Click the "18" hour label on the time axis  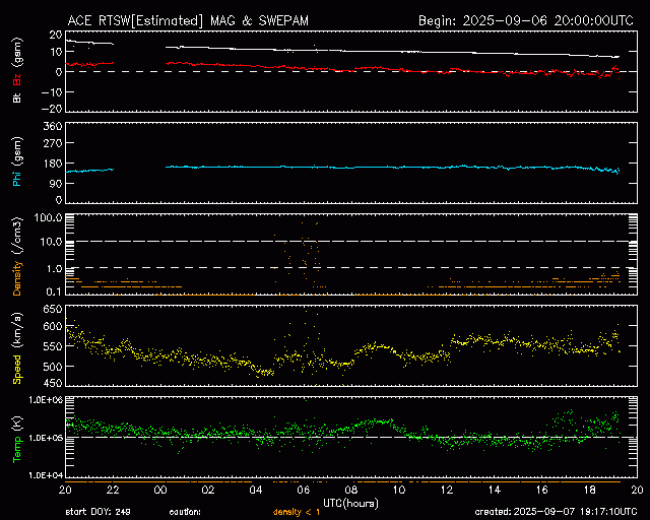589,490
